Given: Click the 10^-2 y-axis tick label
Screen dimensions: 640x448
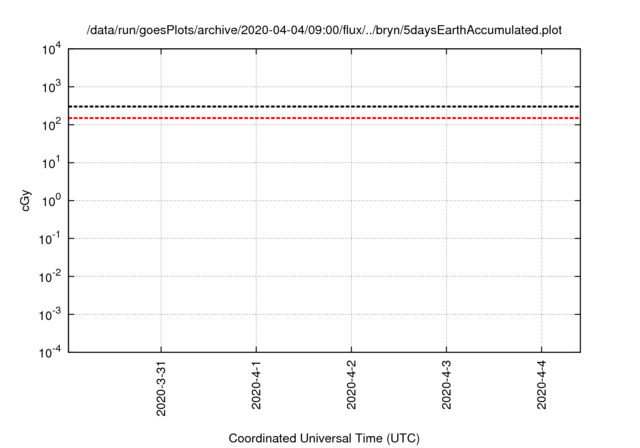Looking at the screenshot, I should [x=50, y=277].
